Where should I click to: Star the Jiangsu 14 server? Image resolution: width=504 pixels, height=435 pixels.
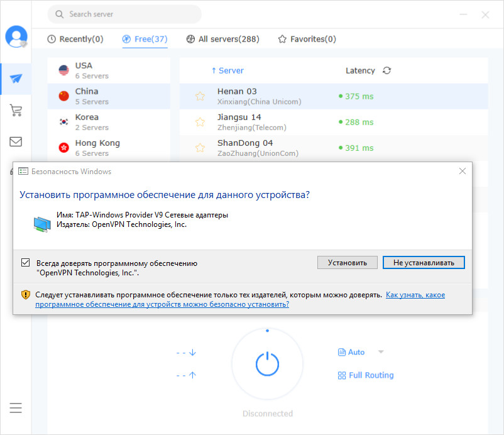pos(200,122)
